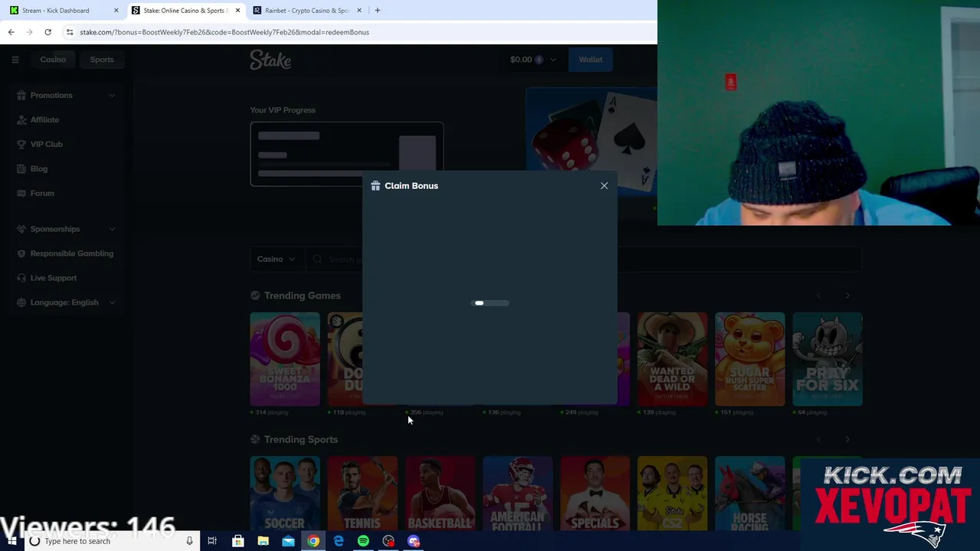980x551 pixels.
Task: Open Live Support chat
Action: point(53,278)
